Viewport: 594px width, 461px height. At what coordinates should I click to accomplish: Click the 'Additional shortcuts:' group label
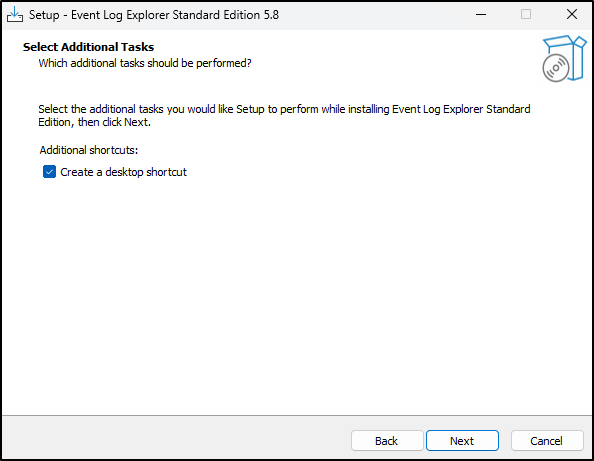click(89, 150)
